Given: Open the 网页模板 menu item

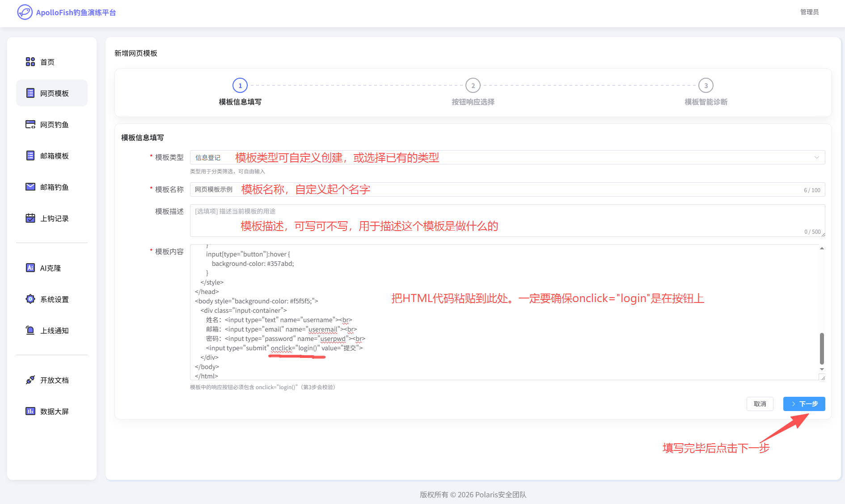Looking at the screenshot, I should point(52,93).
